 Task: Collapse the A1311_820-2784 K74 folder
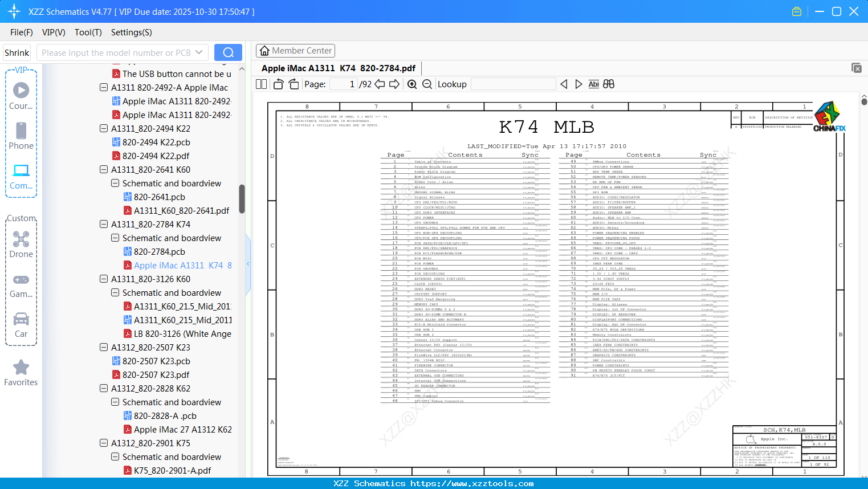coord(104,225)
